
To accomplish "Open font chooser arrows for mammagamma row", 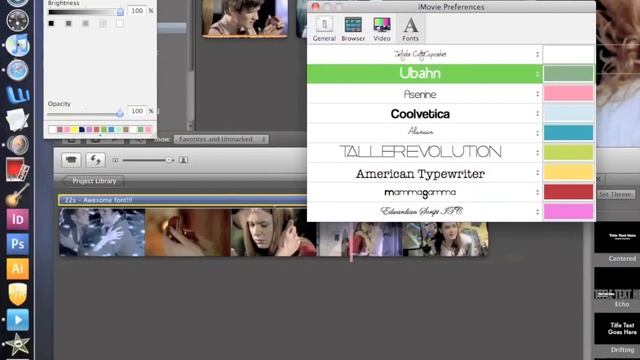I will [537, 192].
